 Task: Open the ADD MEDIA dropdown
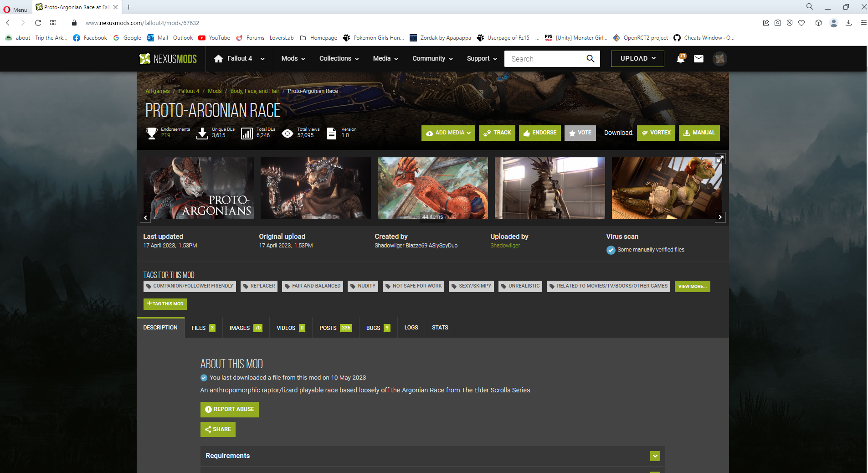[448, 133]
